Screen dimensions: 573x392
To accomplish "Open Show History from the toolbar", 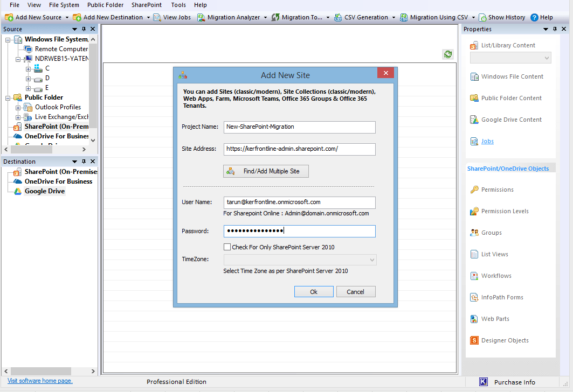I will coord(502,17).
